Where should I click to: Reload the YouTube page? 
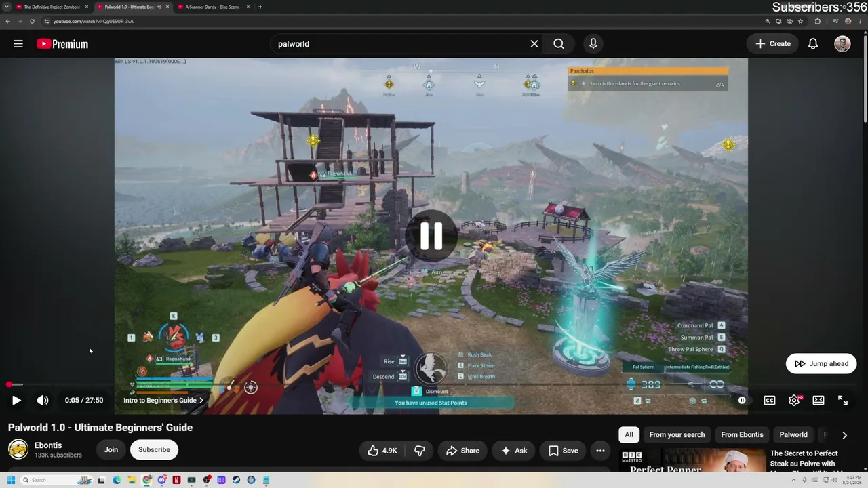pos(32,21)
